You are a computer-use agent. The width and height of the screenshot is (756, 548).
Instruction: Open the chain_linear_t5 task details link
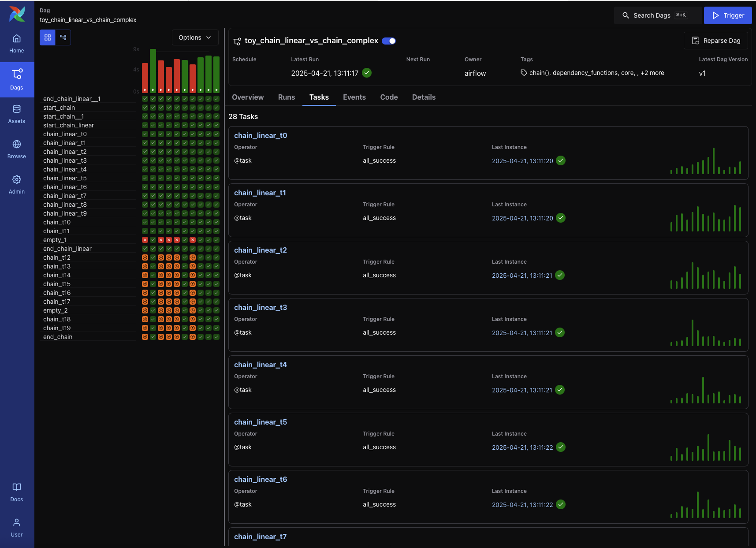click(260, 422)
